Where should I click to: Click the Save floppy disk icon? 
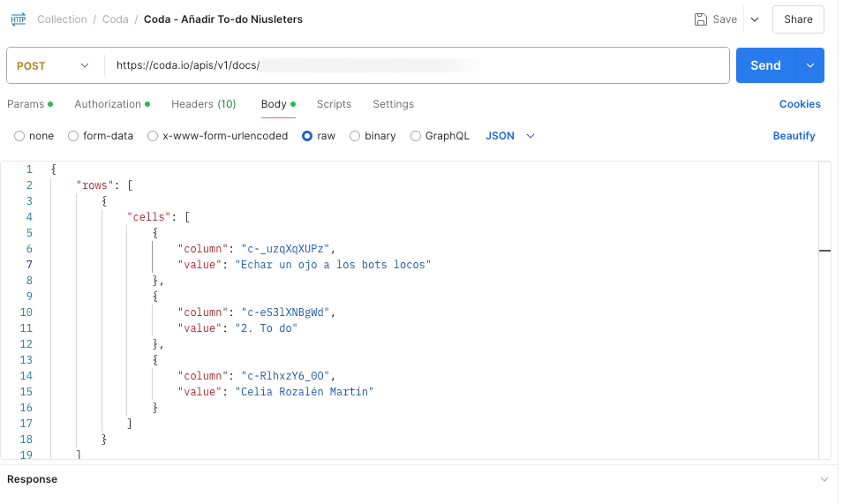point(701,19)
